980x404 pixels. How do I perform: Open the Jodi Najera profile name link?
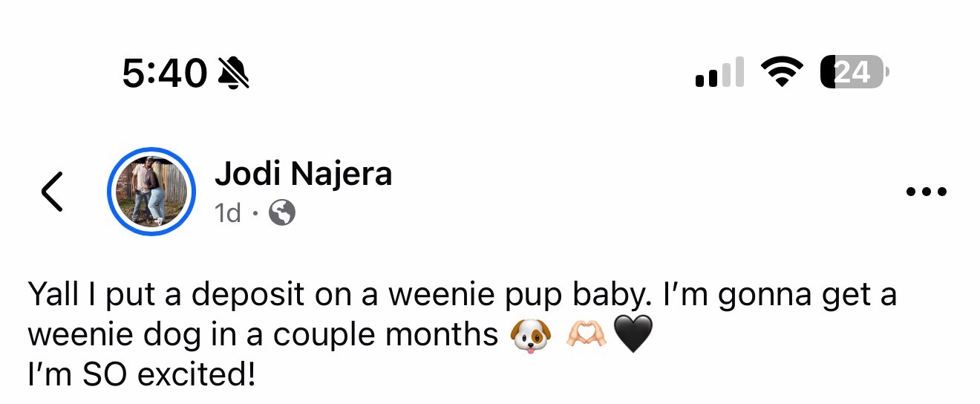tap(303, 175)
